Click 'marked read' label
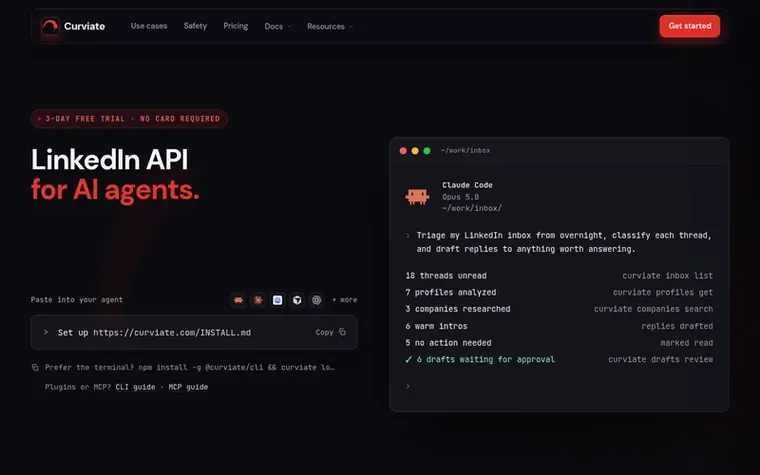This screenshot has width=760, height=475. pyautogui.click(x=686, y=343)
